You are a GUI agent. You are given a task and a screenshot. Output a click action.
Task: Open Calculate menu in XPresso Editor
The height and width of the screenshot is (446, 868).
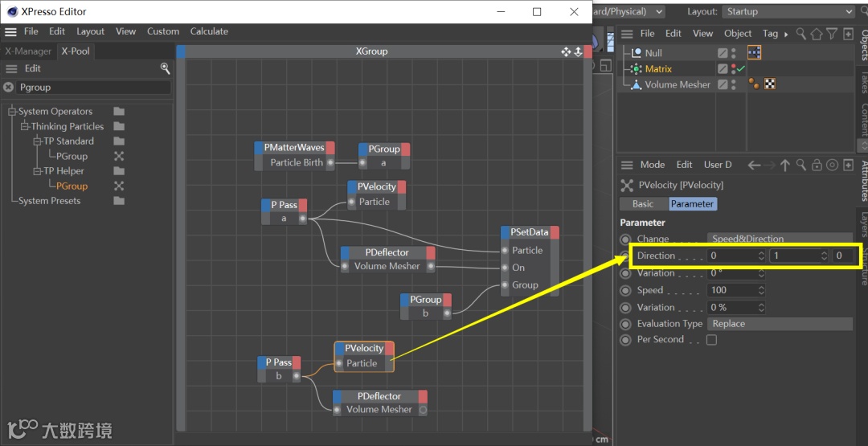coord(209,31)
